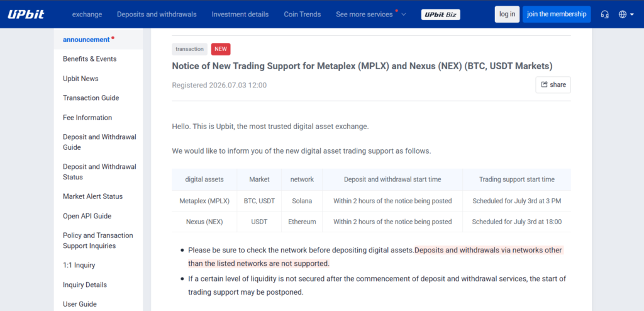Click the Metaplex (MPLX) table cell
Image resolution: width=644 pixels, height=311 pixels.
coord(204,201)
